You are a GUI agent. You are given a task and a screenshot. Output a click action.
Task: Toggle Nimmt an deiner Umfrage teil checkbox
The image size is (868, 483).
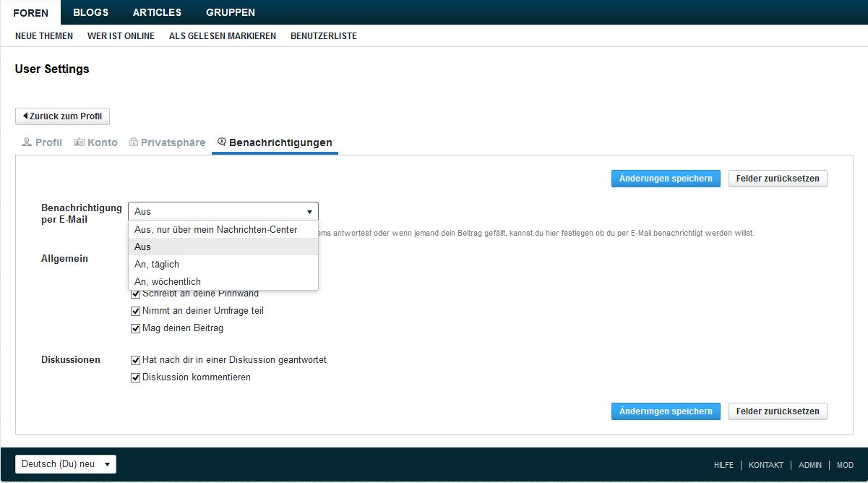(x=135, y=311)
